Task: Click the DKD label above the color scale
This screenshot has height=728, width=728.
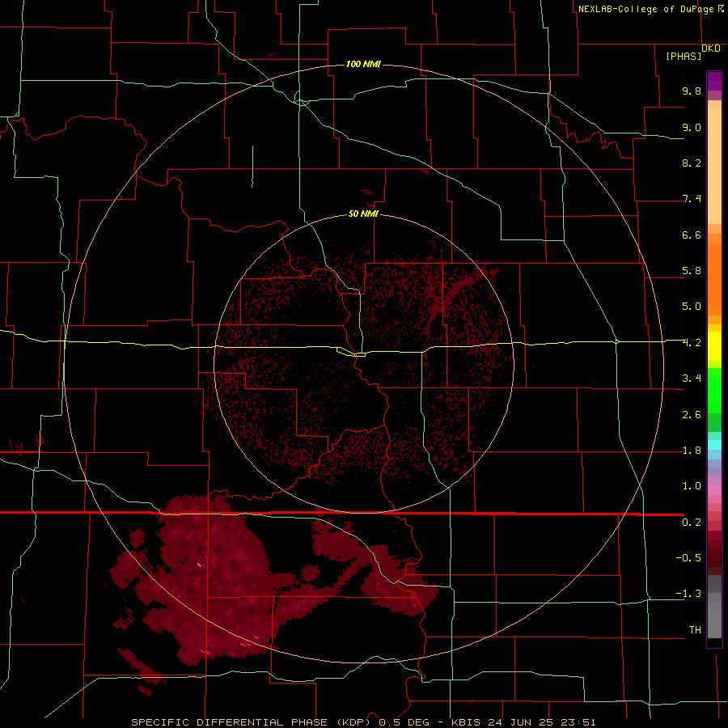Action: coord(711,49)
